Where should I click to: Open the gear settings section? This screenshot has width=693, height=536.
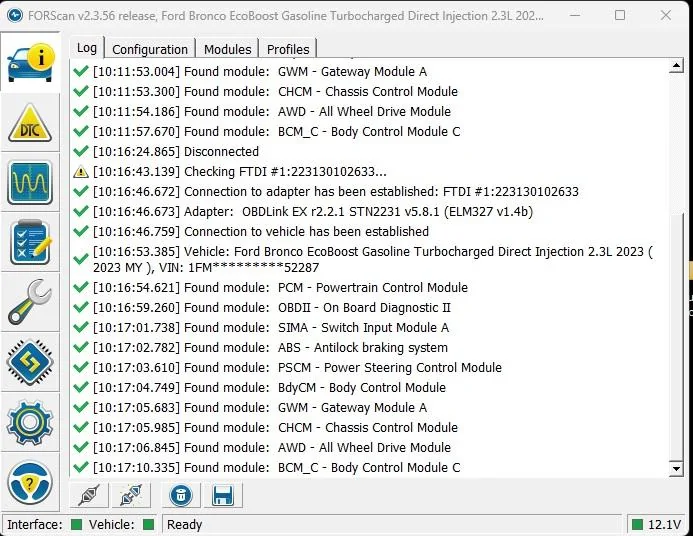coord(30,422)
